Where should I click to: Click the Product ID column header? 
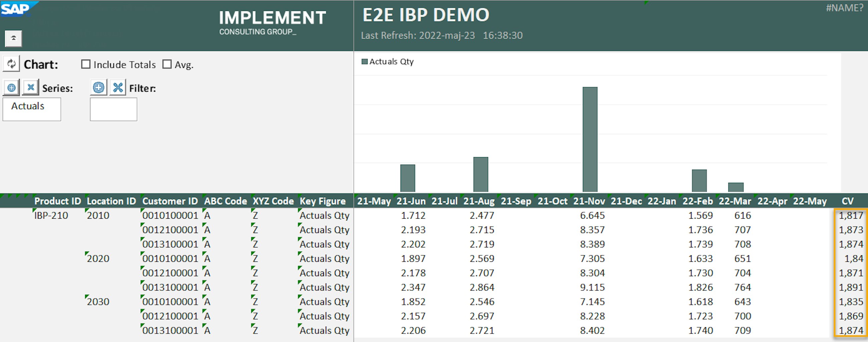(58, 201)
